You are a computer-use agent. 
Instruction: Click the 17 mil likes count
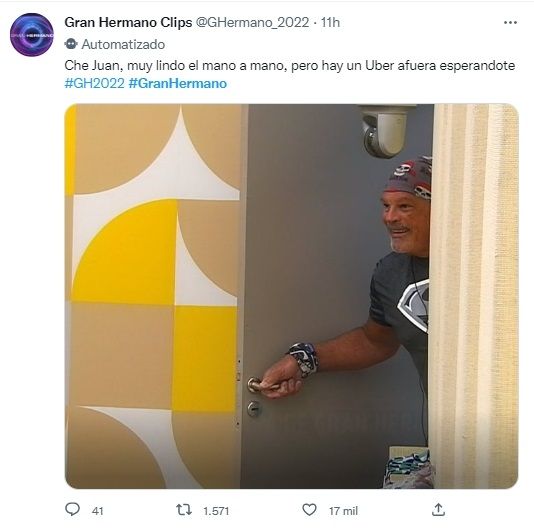pos(343,511)
